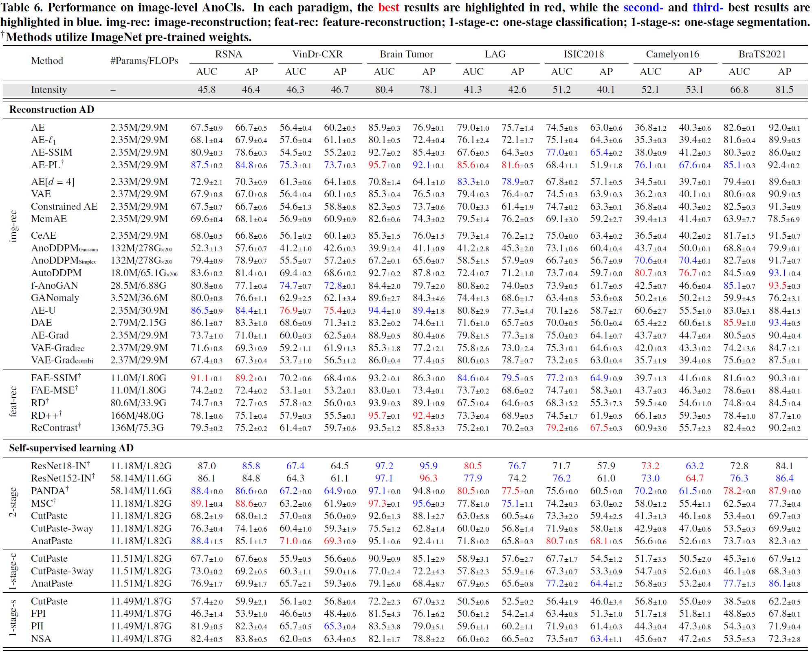Click the f-AnoGAN method name

[54, 286]
